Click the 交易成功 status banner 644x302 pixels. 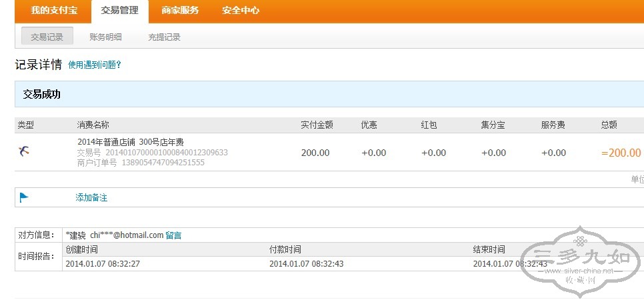click(42, 95)
